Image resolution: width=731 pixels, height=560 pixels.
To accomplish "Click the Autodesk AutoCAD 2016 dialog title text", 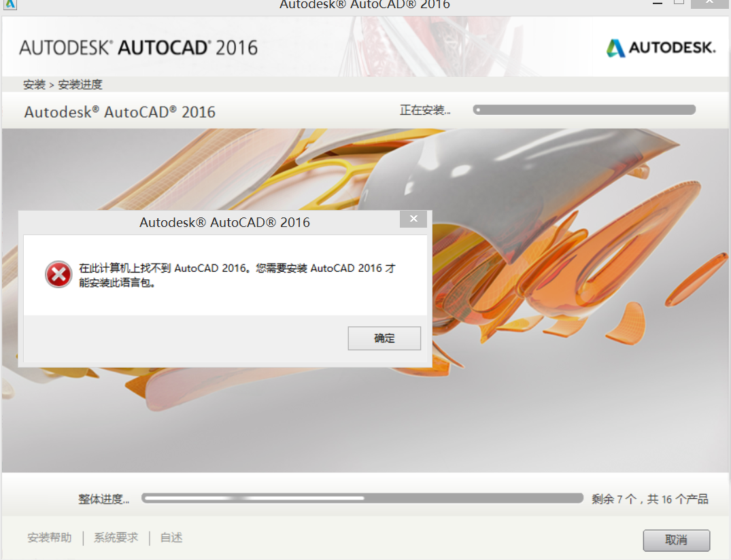I will (224, 222).
